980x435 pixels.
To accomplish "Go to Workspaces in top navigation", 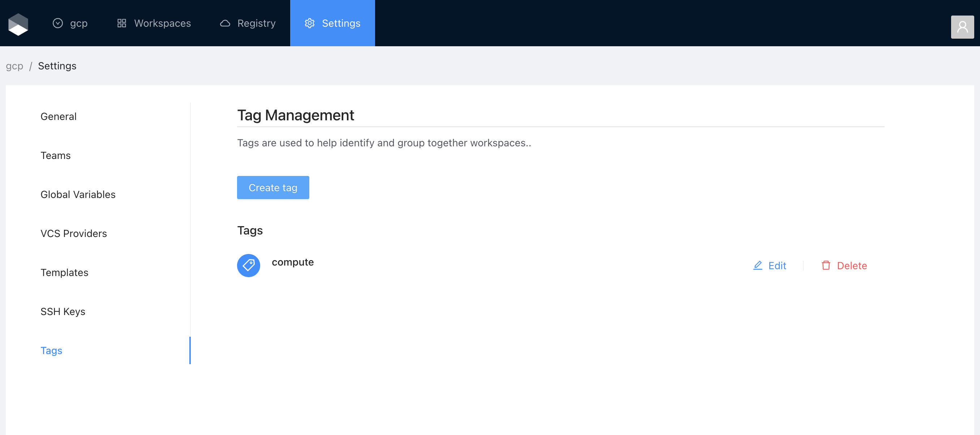I will coord(163,23).
